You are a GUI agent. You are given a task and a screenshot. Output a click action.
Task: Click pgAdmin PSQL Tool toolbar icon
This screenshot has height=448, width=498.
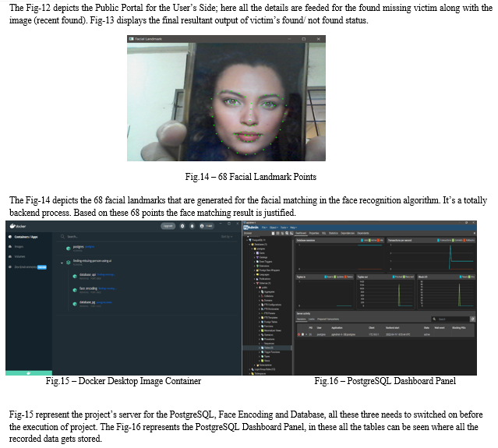[291, 233]
